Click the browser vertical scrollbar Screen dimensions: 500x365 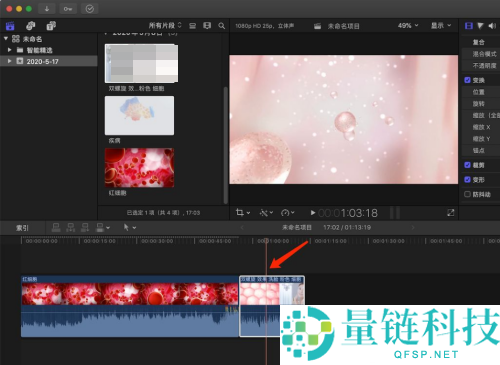click(226, 145)
